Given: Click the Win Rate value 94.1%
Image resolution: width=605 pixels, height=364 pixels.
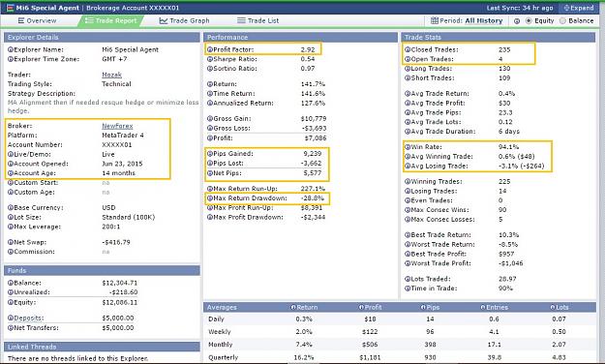Looking at the screenshot, I should click(508, 147).
